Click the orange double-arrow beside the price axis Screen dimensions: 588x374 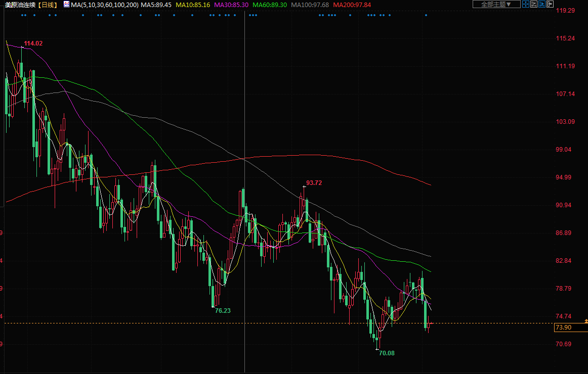[586, 321]
